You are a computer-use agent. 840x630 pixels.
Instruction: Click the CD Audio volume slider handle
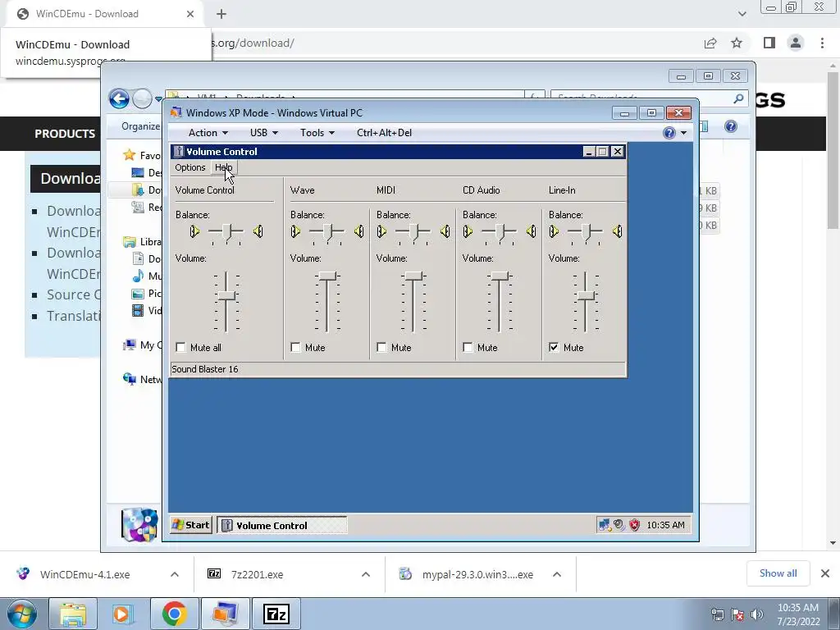[x=500, y=276]
